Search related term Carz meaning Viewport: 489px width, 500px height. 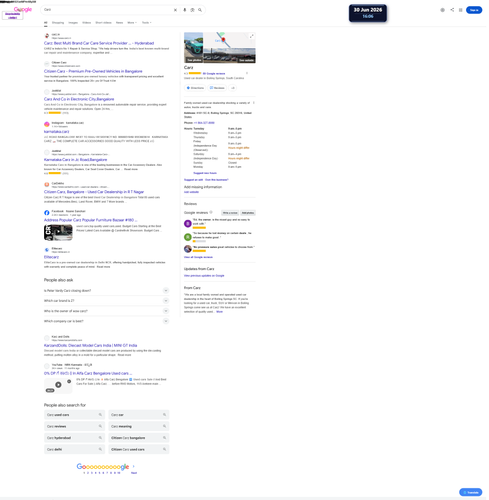[x=139, y=426]
